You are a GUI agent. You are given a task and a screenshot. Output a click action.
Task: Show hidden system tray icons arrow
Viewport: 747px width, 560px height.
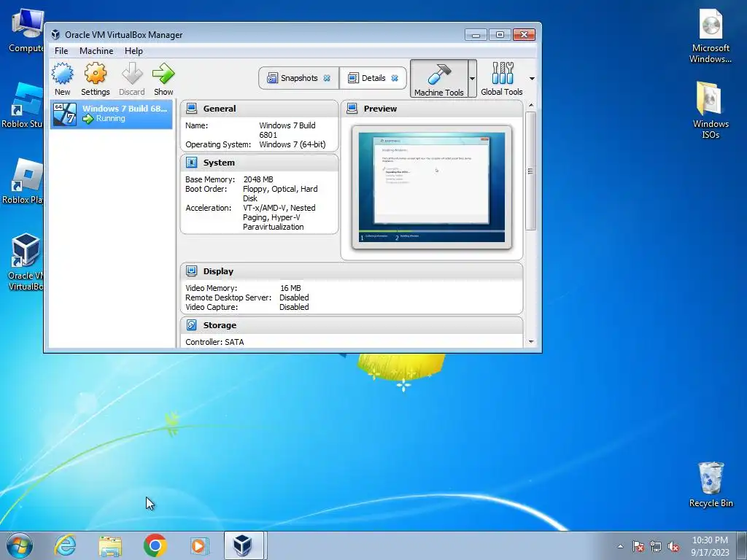620,547
